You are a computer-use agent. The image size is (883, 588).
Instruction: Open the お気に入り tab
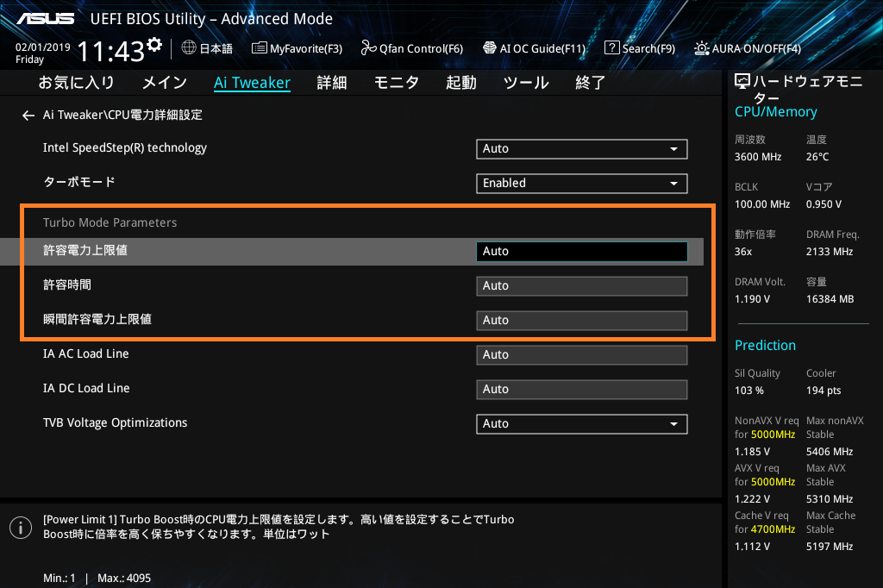[x=76, y=83]
